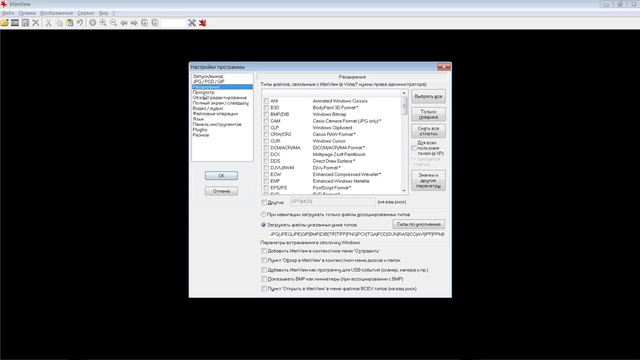Click the Paste clipboard icon
This screenshot has height=360, width=640.
(x=70, y=23)
